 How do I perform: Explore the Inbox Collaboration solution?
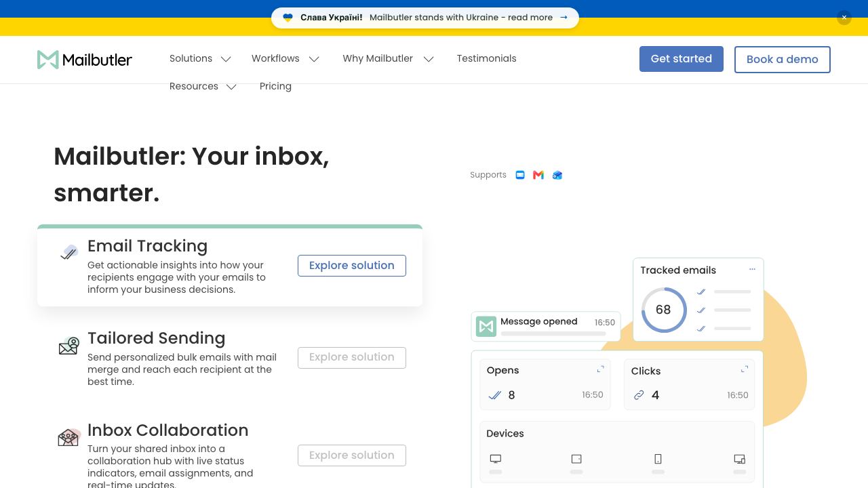[352, 455]
